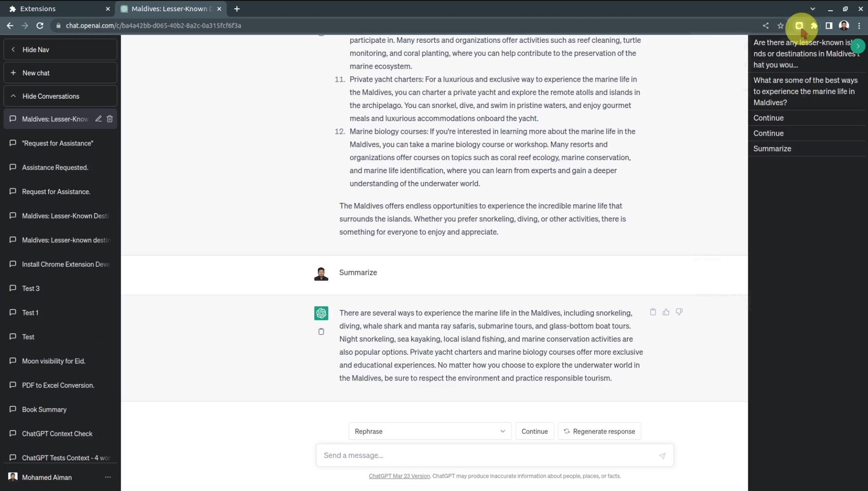
Task: Click the ChatGPT logo avatar on the response
Action: coord(321,313)
